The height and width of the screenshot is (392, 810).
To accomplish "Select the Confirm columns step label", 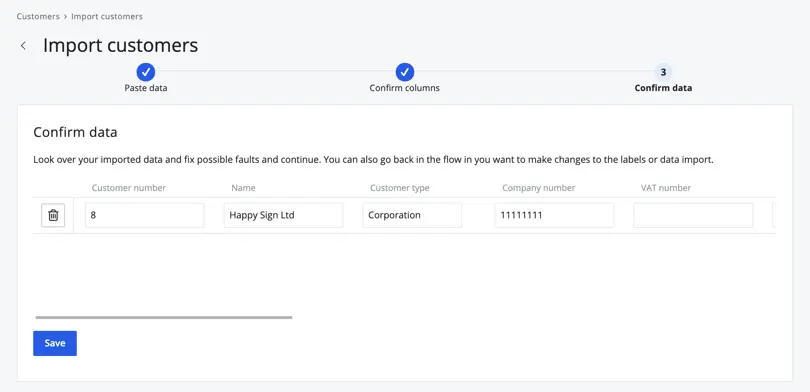I will click(404, 88).
